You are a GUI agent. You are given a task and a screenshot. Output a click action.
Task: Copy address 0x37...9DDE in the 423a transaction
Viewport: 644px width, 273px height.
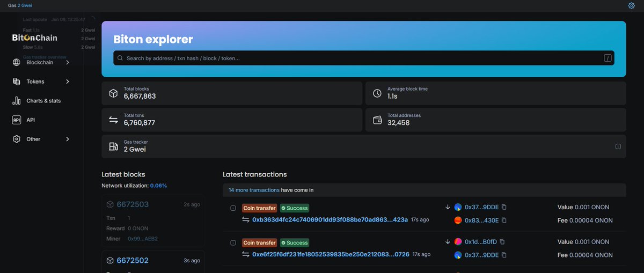point(504,207)
